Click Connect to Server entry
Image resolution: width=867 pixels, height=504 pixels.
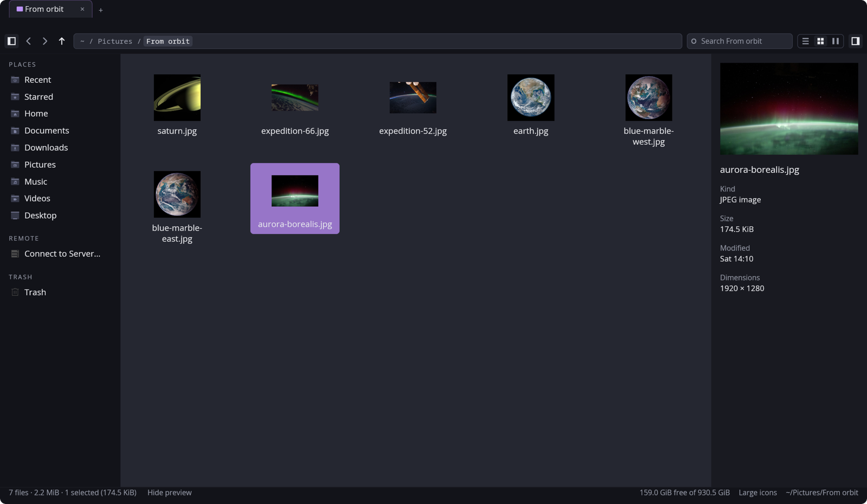(x=60, y=254)
